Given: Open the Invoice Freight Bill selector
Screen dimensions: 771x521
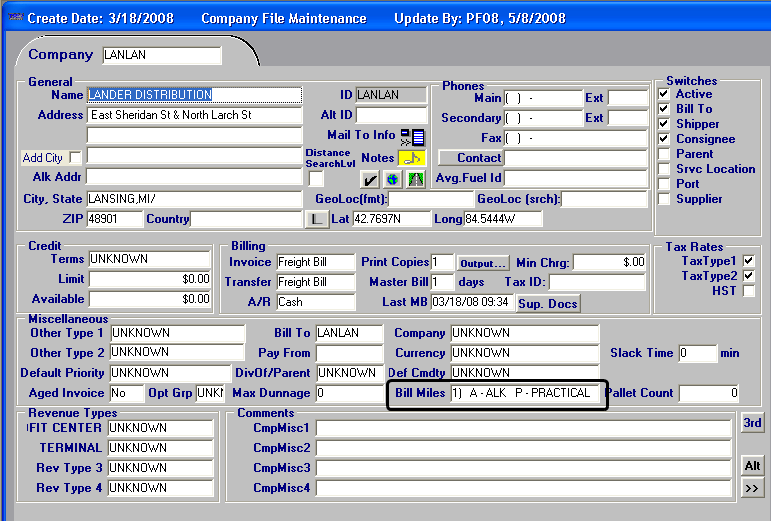Looking at the screenshot, I should coord(315,262).
